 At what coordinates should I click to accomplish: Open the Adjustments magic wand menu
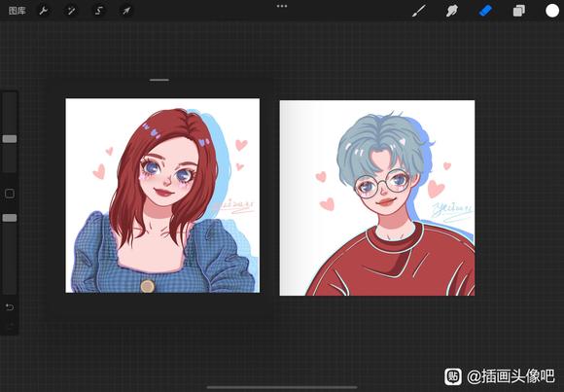click(x=71, y=11)
